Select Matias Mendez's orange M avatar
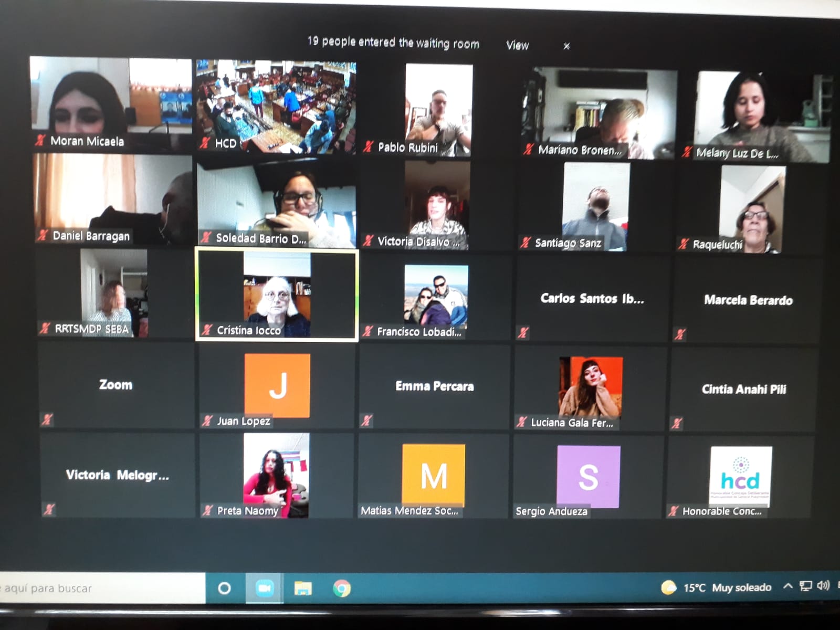 434,475
